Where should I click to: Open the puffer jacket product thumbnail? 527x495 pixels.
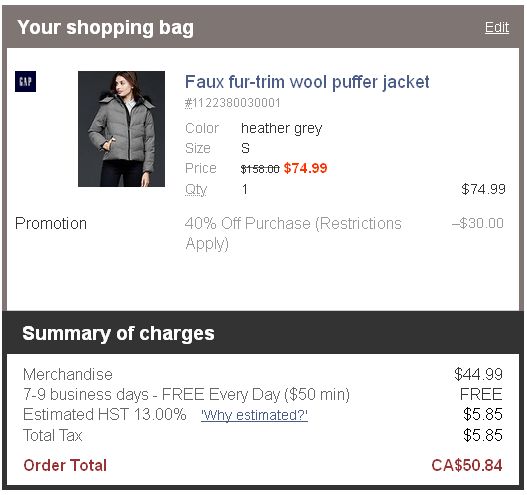click(x=121, y=129)
